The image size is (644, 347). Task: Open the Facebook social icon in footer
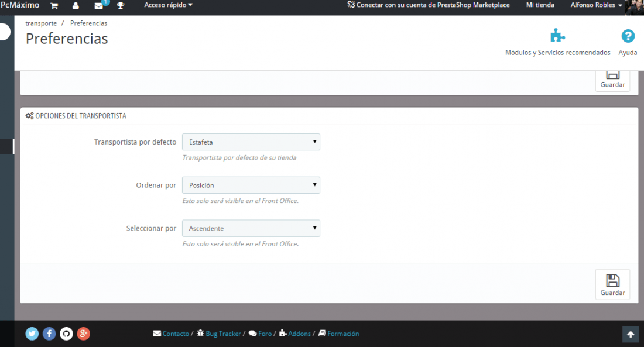(49, 334)
